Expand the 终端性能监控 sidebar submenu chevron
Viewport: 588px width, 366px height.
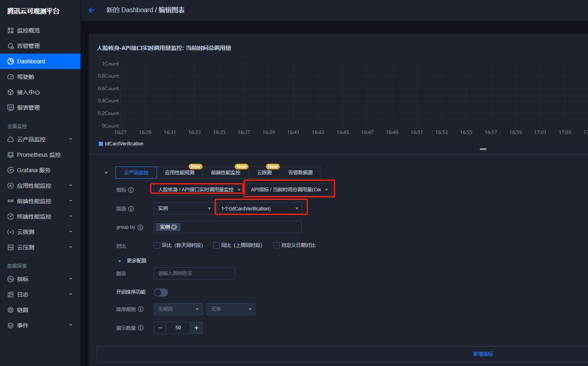coord(71,216)
